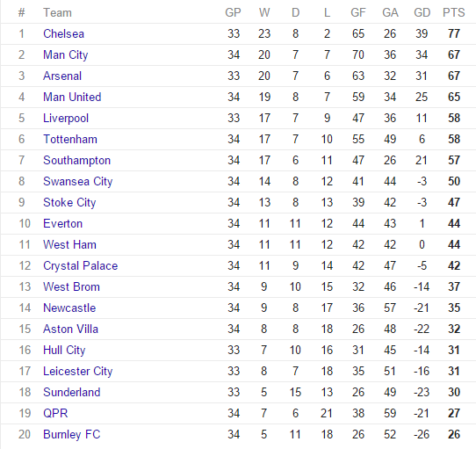Click the Tottenham link
476x449 pixels.
[x=70, y=139]
